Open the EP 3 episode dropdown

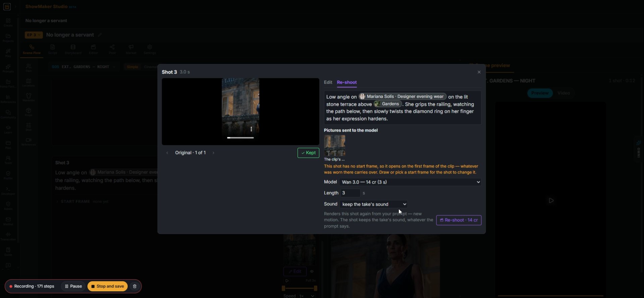coord(34,35)
